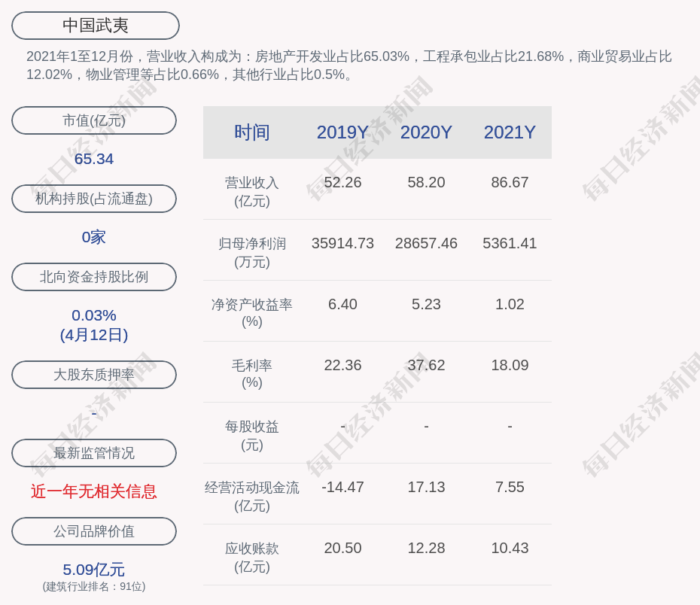Select the 0家 institutional holding value
This screenshot has height=605, width=700.
(94, 237)
